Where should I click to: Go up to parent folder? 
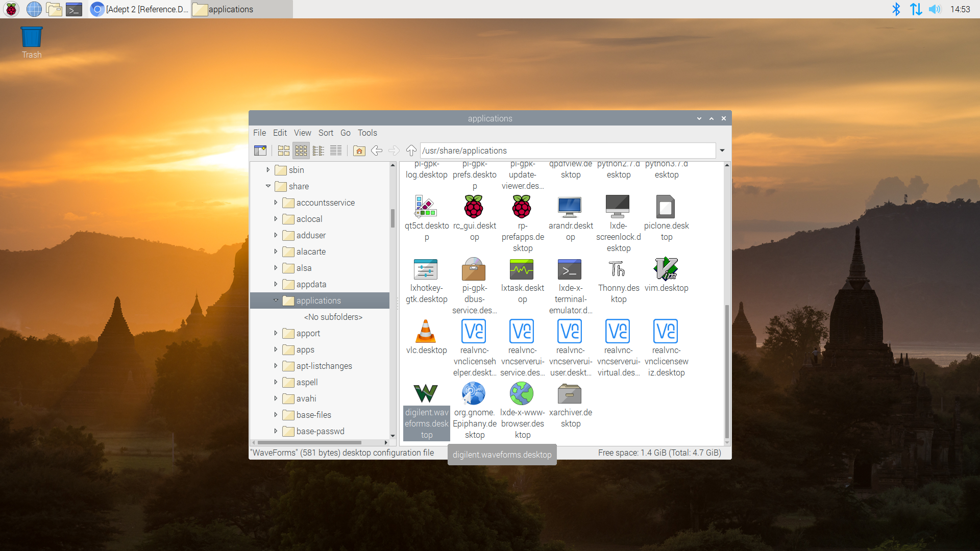click(x=411, y=151)
